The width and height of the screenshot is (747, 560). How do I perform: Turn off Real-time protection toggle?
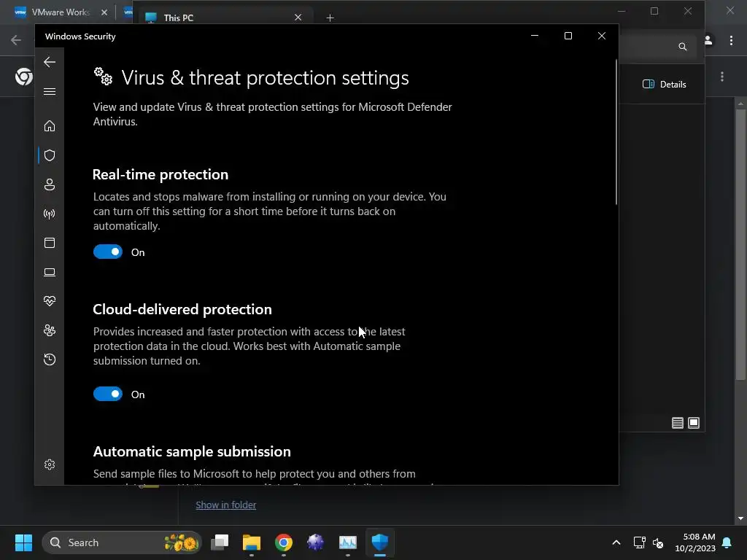pyautogui.click(x=108, y=252)
